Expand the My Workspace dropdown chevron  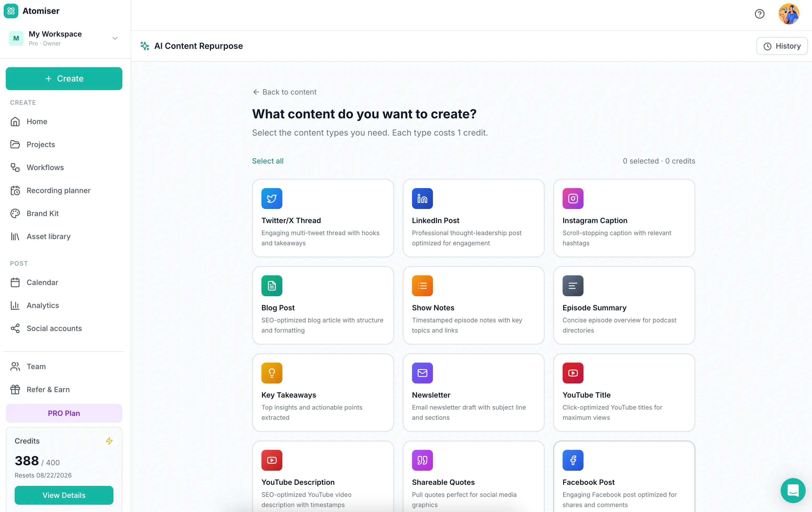(x=115, y=38)
